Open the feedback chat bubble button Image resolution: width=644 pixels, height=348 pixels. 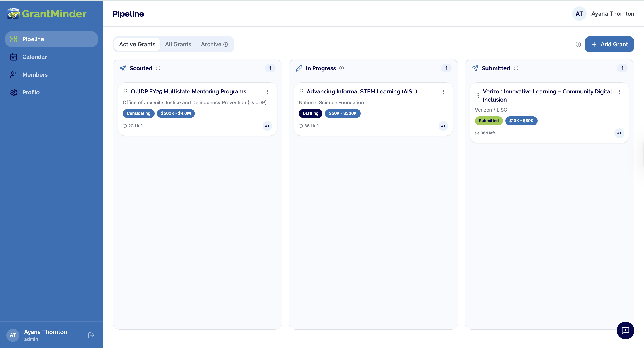[x=625, y=331]
